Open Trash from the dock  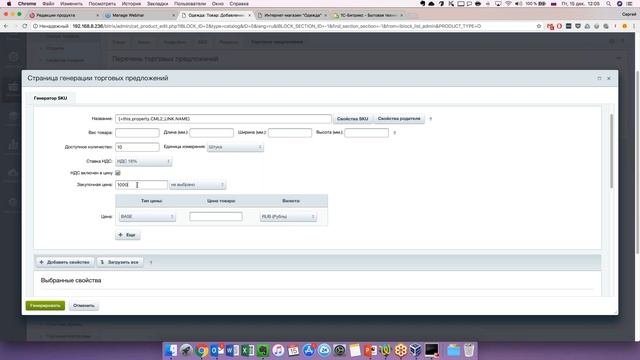469,350
